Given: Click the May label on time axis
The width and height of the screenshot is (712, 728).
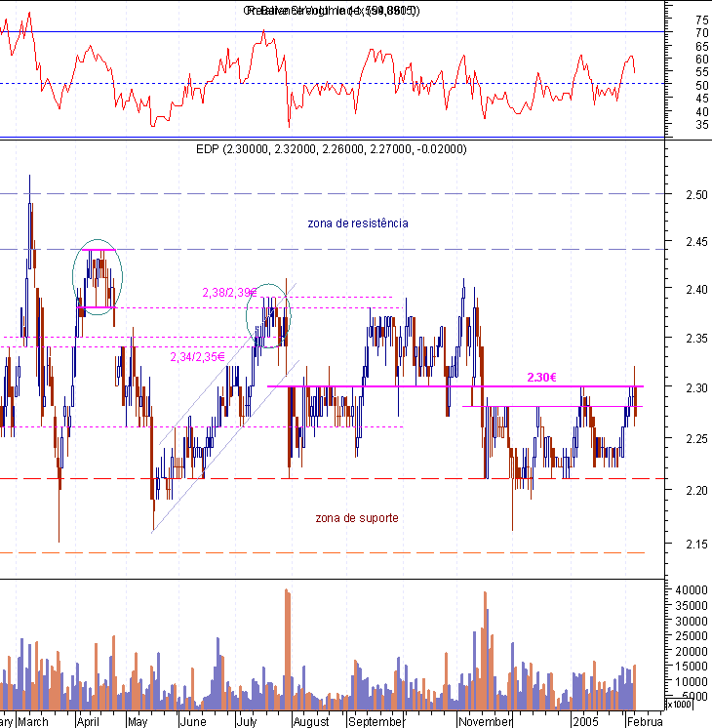Looking at the screenshot, I should click(x=138, y=722).
